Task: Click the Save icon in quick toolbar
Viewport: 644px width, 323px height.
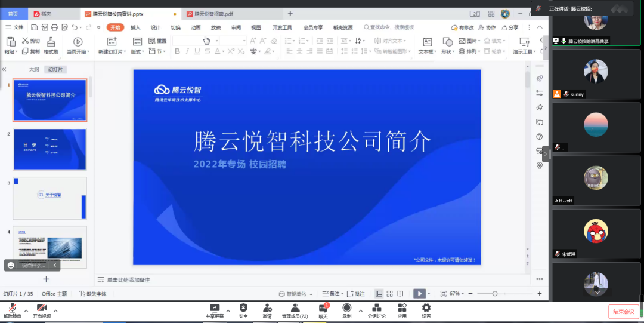Action: [x=34, y=27]
